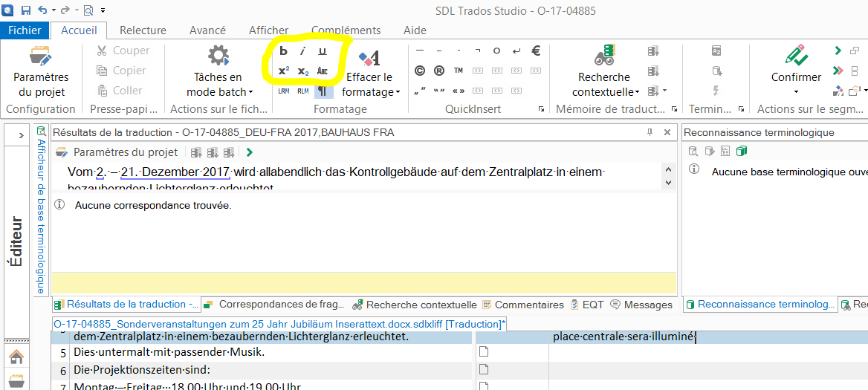Open the Home view house icon
Viewport: 868px width, 390px height.
[x=16, y=357]
